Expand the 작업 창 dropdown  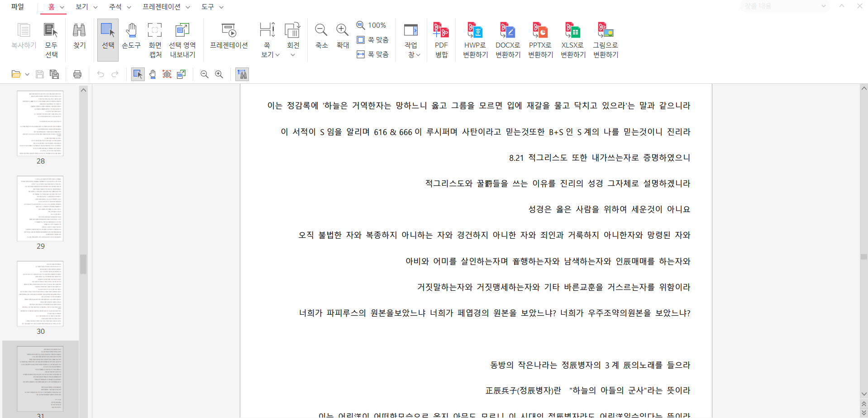click(414, 54)
